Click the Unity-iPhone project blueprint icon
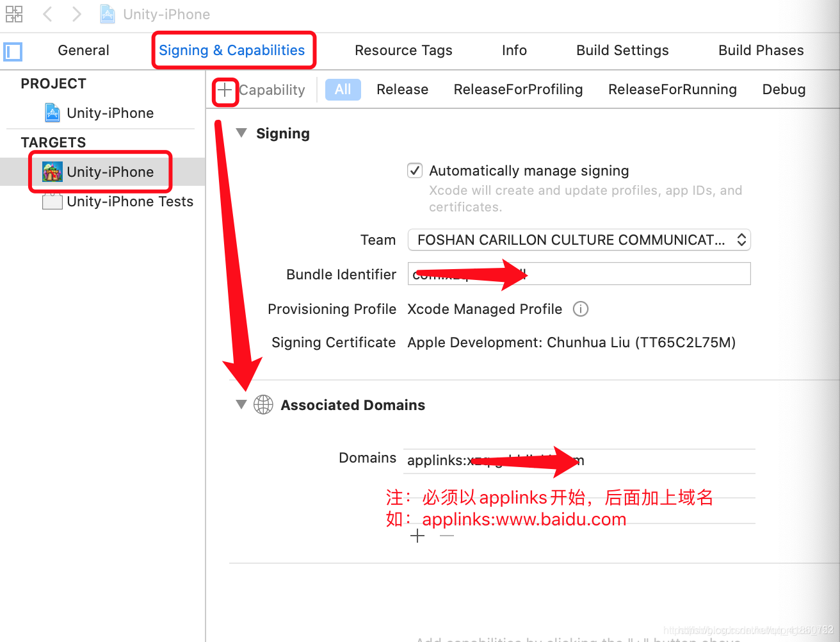Screen dimensions: 840x642 (52, 113)
